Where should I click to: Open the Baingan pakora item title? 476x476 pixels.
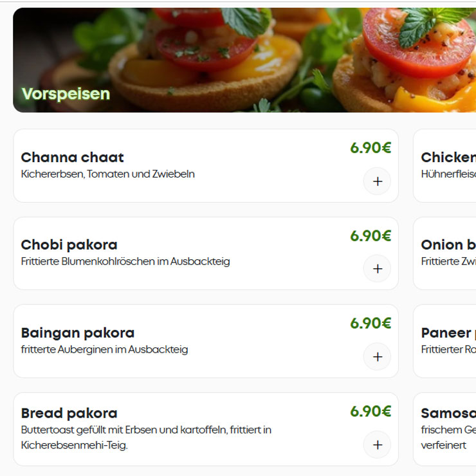click(x=77, y=333)
